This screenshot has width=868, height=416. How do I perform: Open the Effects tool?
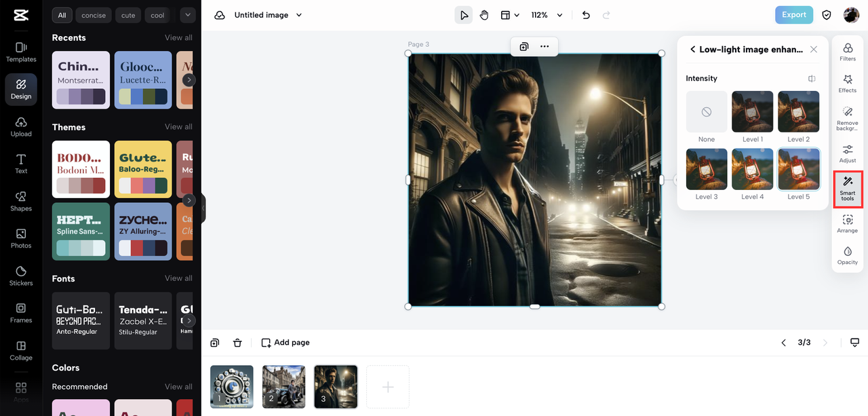pyautogui.click(x=847, y=83)
